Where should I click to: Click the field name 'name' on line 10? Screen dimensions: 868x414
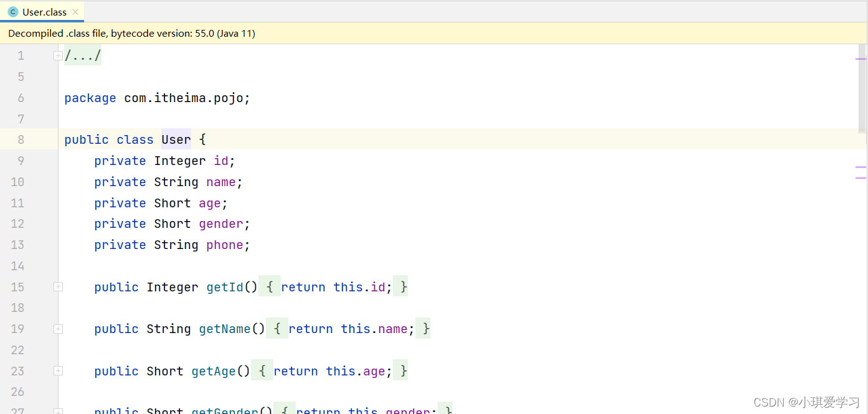(221, 182)
